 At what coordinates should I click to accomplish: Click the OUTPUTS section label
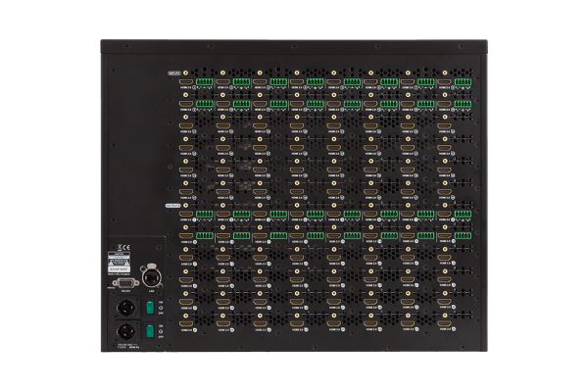coord(172,206)
